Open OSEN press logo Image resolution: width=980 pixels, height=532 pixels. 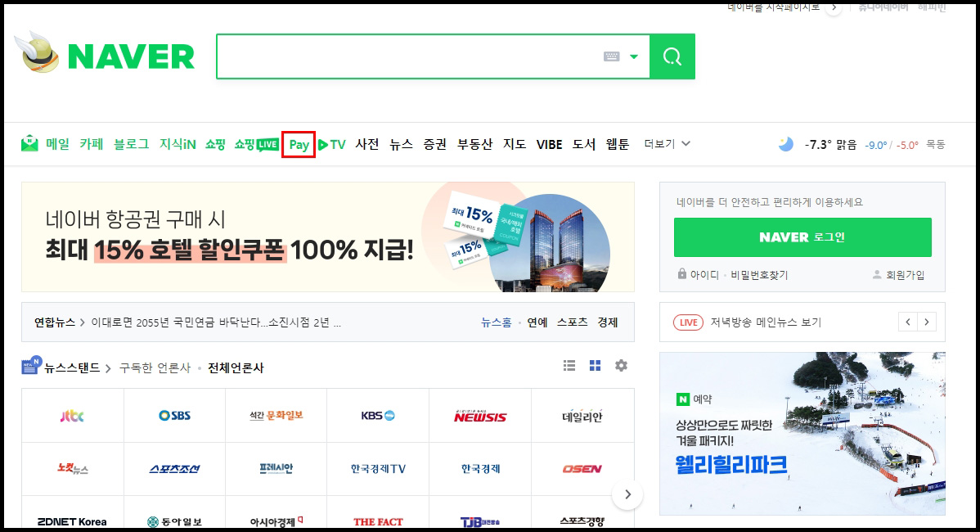582,469
